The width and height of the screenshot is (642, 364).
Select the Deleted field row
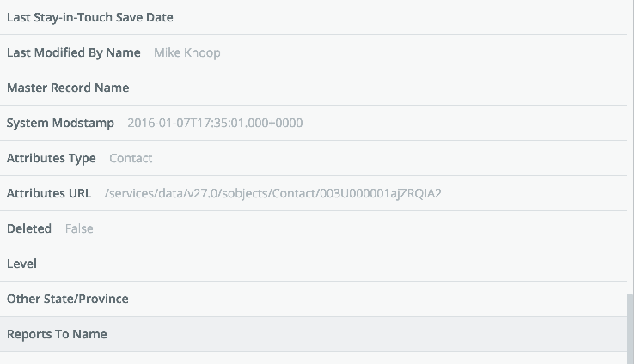click(313, 228)
